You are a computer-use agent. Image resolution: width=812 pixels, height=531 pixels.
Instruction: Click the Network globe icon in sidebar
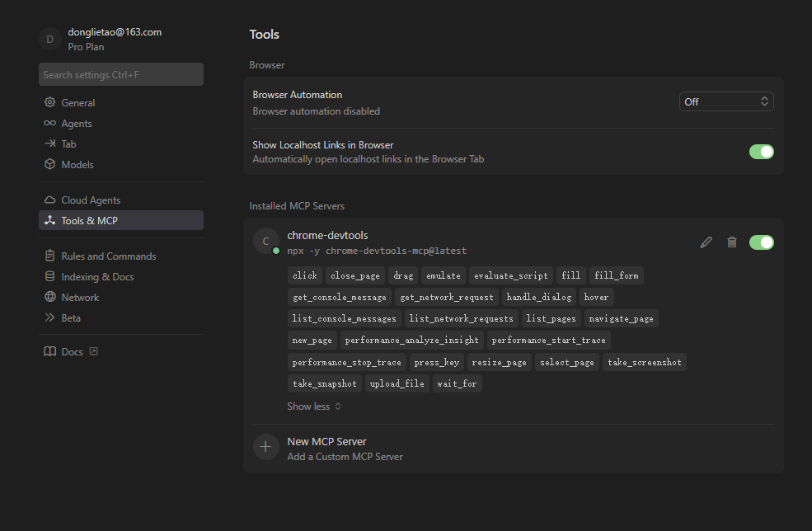[x=50, y=297]
